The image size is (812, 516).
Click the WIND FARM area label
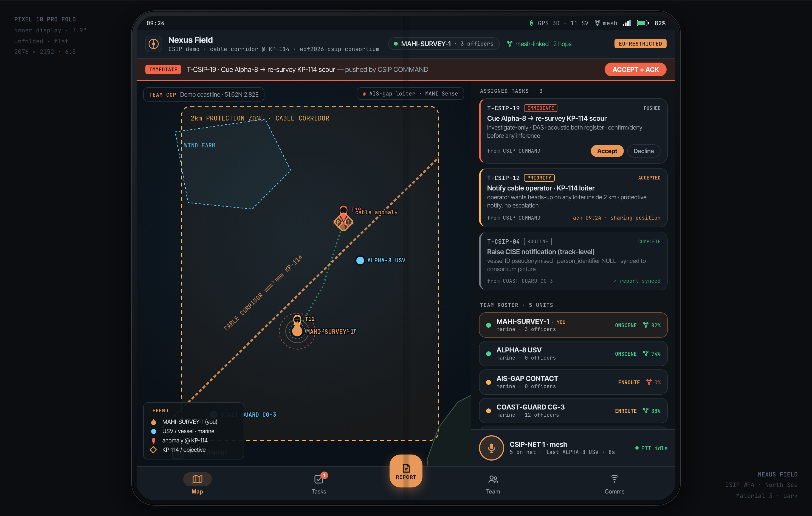(x=199, y=145)
